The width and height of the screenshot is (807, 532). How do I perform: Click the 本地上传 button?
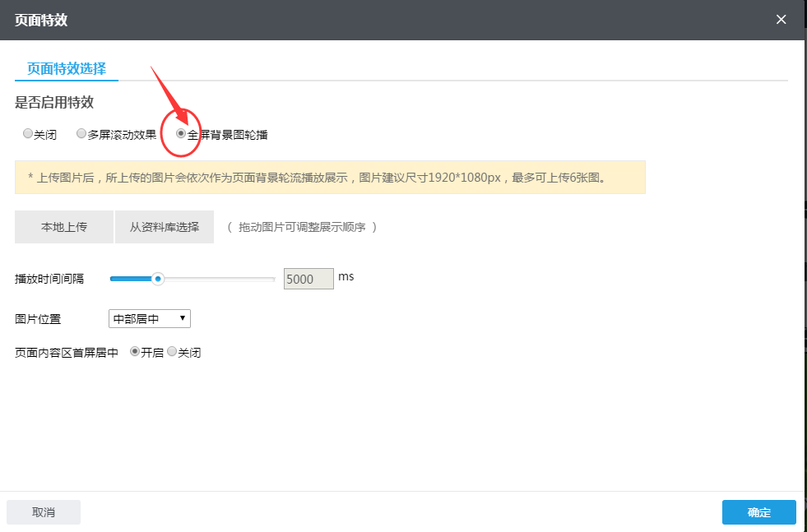coord(64,227)
